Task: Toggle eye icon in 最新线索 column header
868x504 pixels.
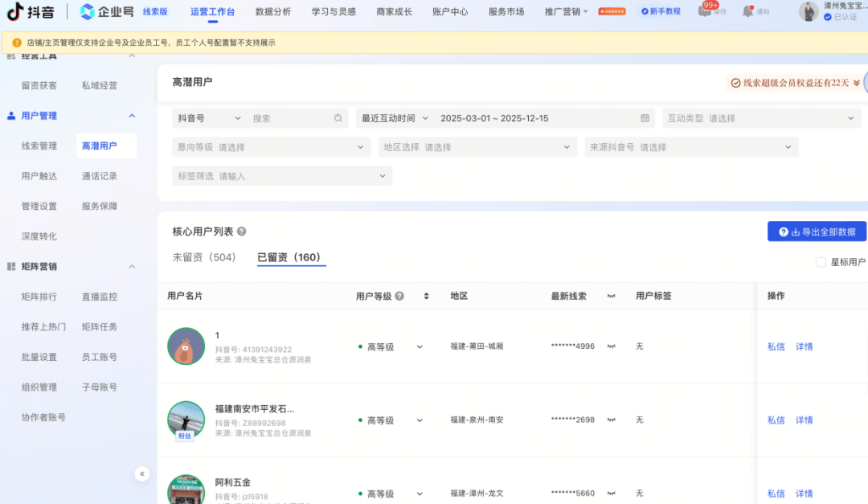Action: (x=611, y=296)
